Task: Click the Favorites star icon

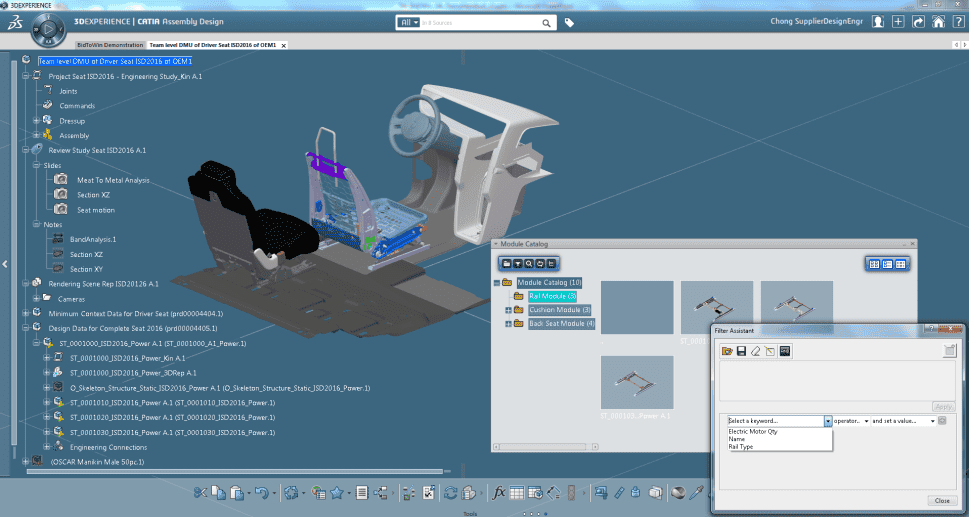Action: [x=337, y=492]
